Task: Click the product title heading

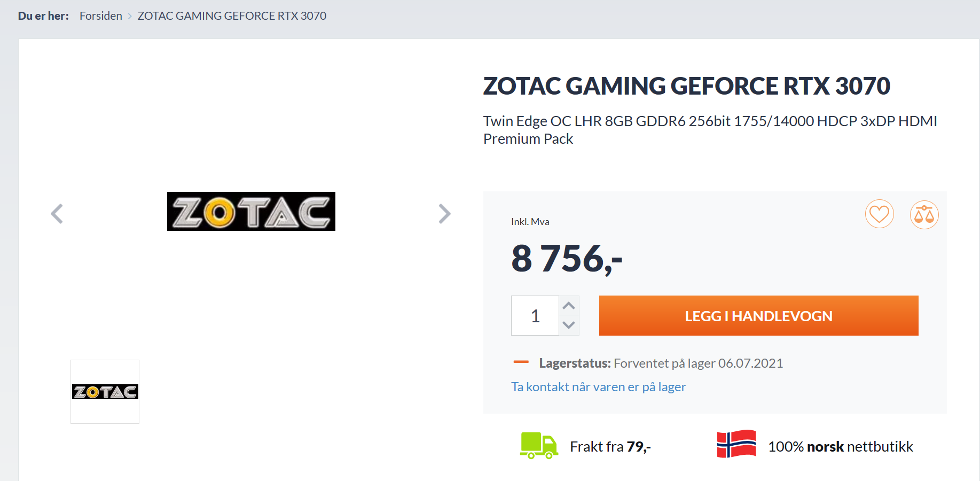Action: (687, 86)
